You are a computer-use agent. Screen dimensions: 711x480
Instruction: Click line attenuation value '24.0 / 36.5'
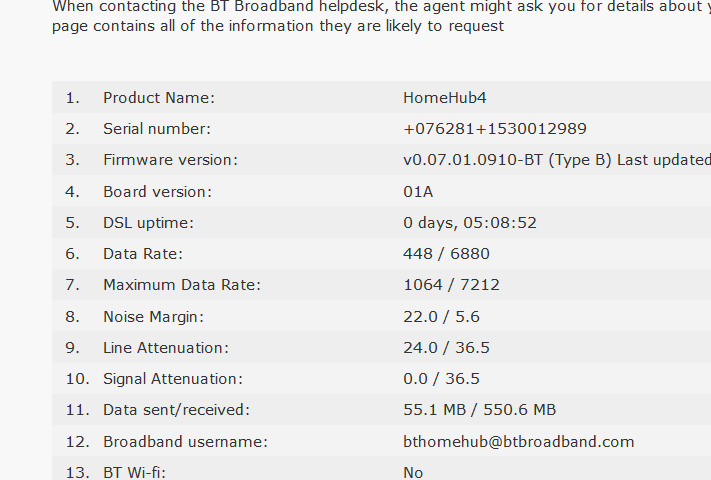(x=446, y=348)
